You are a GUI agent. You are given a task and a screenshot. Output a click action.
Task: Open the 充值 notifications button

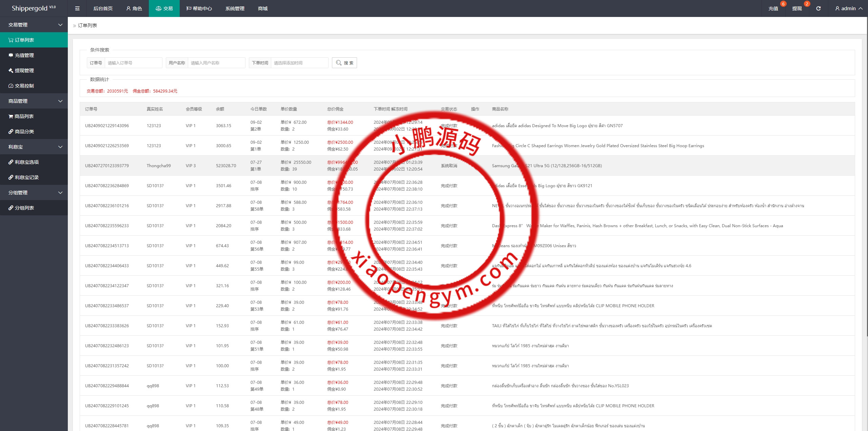click(x=773, y=8)
